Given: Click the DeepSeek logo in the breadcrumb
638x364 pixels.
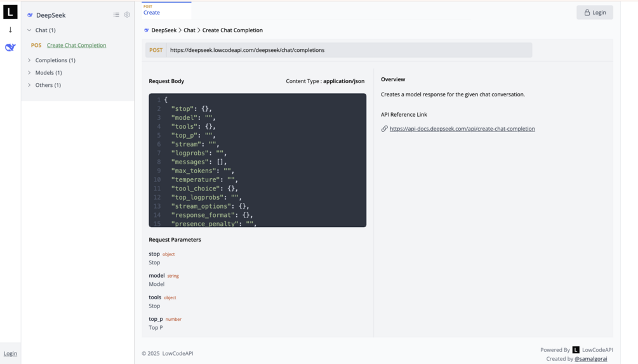Looking at the screenshot, I should click(147, 30).
